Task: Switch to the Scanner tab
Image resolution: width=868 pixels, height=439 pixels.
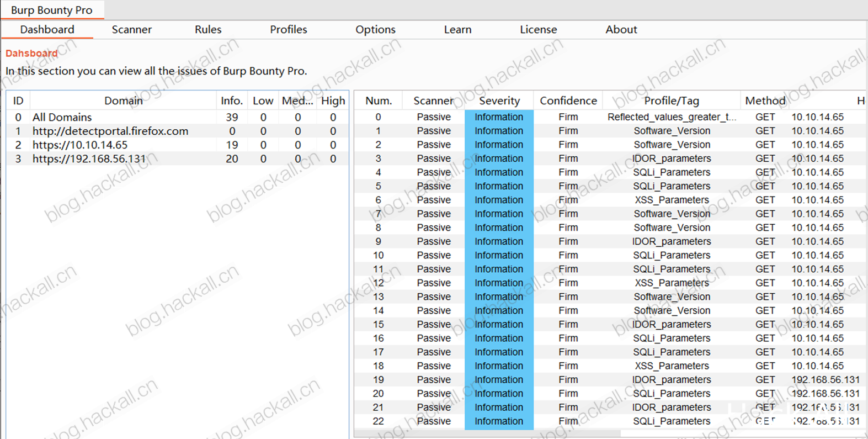Action: [131, 30]
